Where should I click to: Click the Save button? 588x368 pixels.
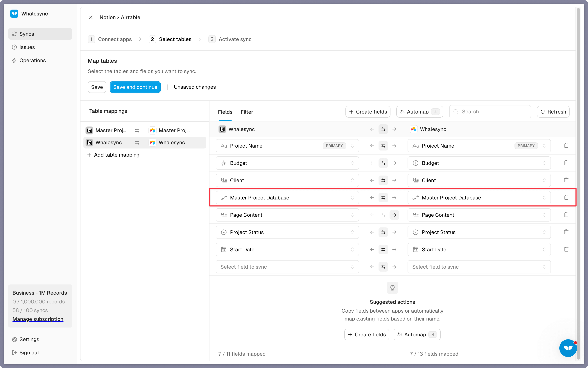point(97,87)
